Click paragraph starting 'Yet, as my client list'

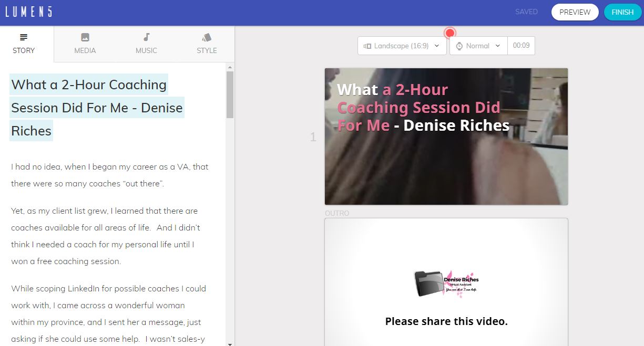coord(105,236)
